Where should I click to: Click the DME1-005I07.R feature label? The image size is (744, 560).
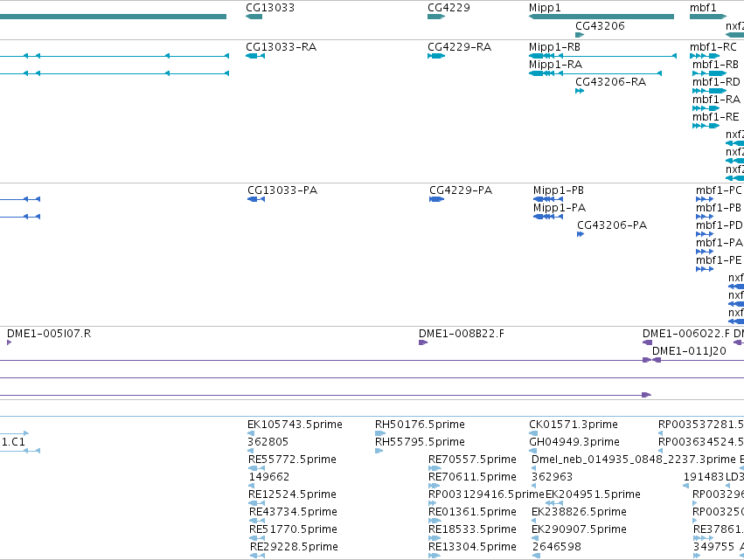tap(49, 334)
